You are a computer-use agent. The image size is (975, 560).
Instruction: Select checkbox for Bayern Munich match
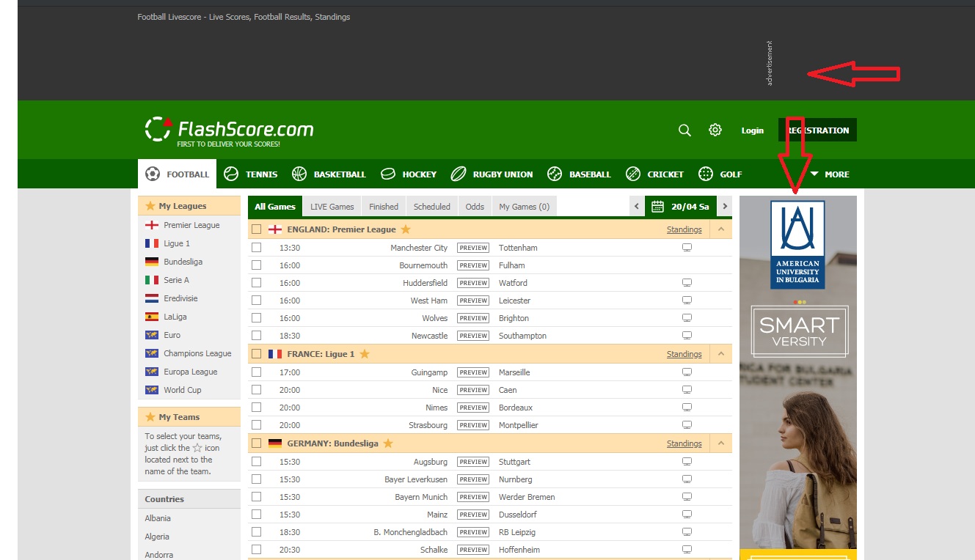(x=256, y=497)
